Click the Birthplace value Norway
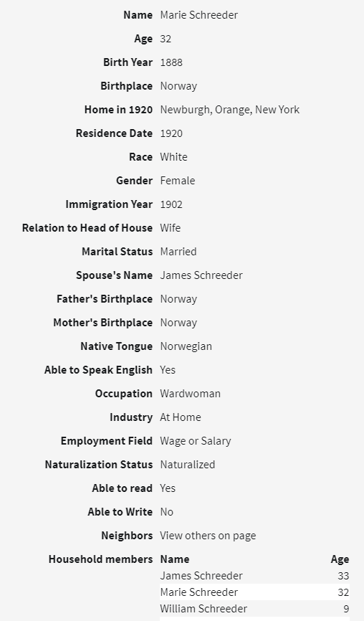This screenshot has height=621, width=364. [178, 86]
